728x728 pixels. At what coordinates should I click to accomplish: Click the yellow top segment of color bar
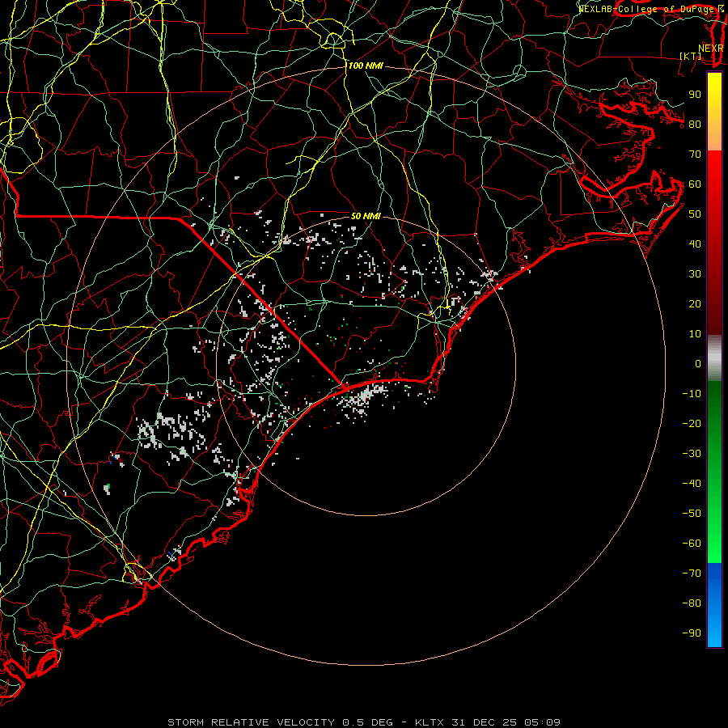pos(714,112)
